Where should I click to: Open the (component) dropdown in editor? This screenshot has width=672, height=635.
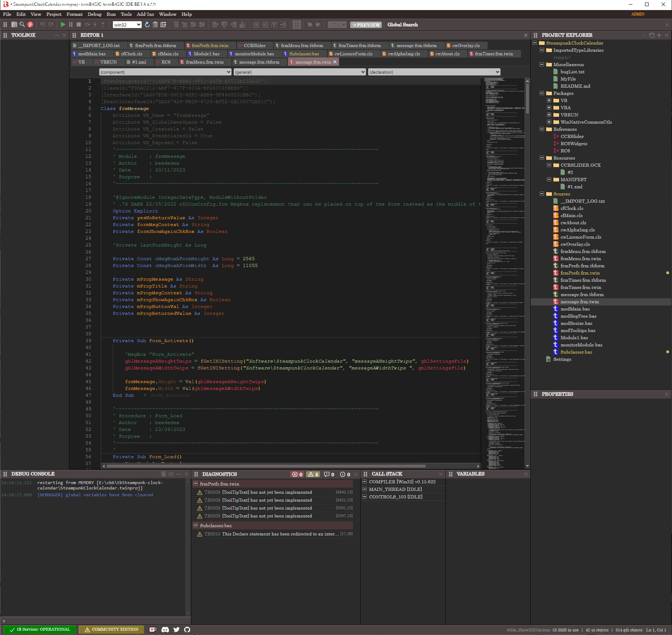[165, 72]
